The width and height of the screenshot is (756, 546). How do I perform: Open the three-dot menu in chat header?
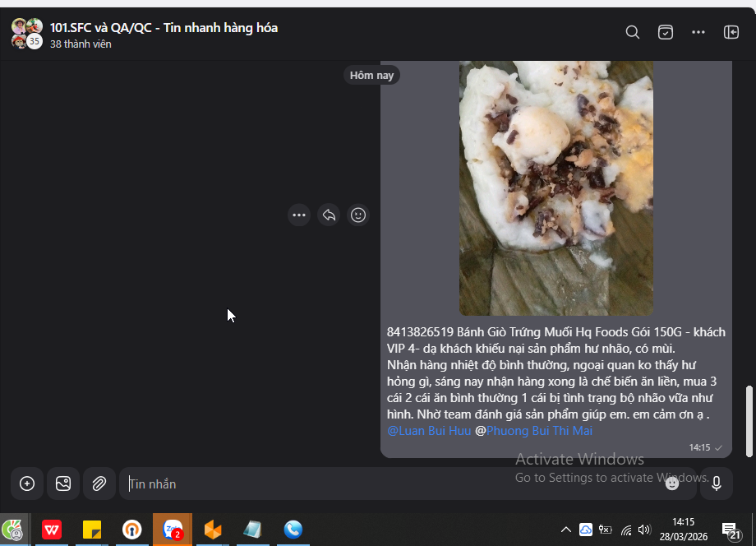[698, 32]
